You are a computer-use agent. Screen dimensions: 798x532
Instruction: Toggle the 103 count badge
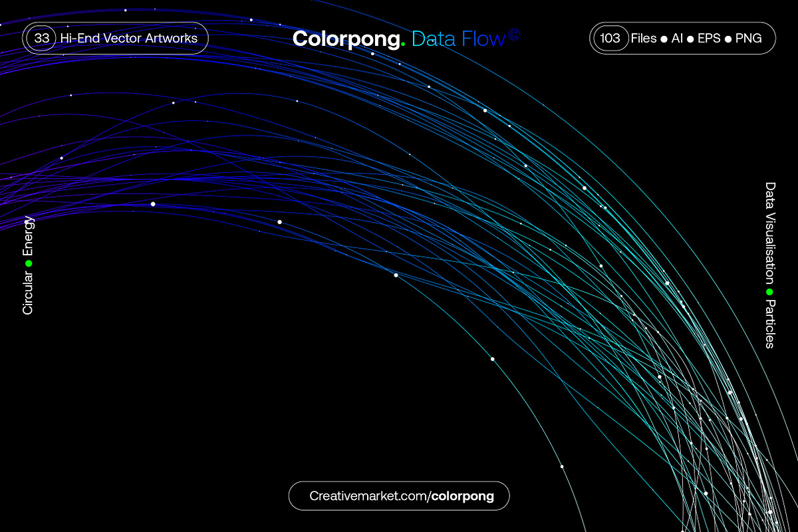(x=610, y=38)
